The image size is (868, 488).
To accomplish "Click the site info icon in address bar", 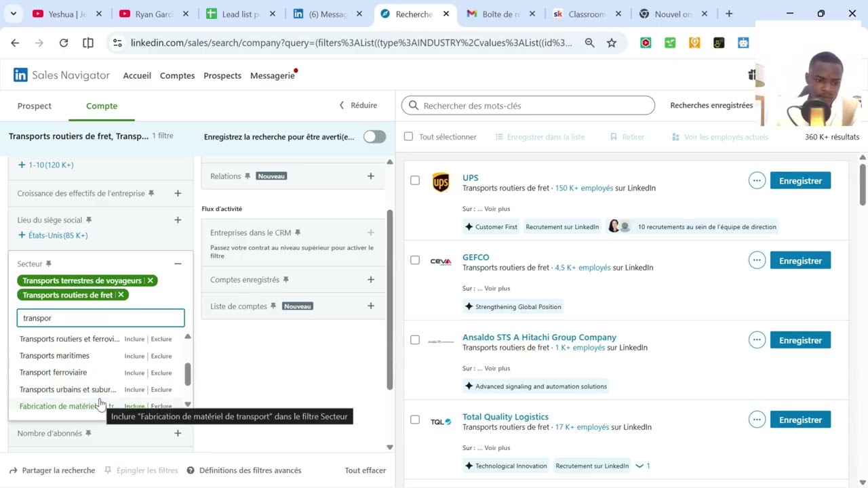I will click(x=117, y=43).
